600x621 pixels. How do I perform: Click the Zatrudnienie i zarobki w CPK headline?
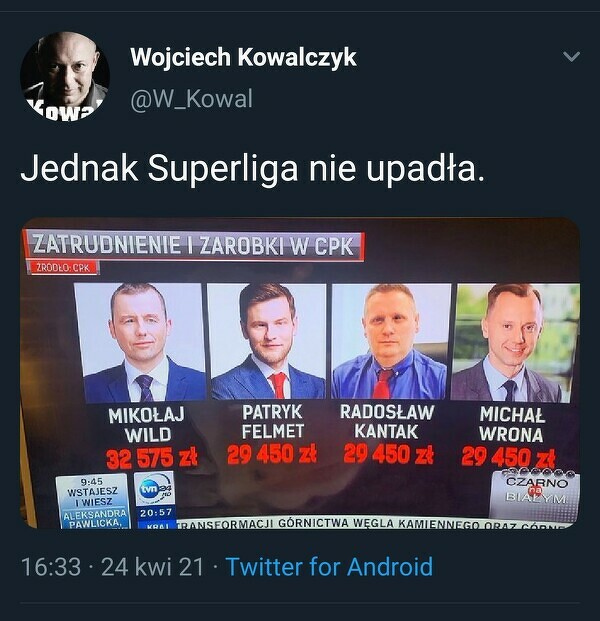[193, 245]
